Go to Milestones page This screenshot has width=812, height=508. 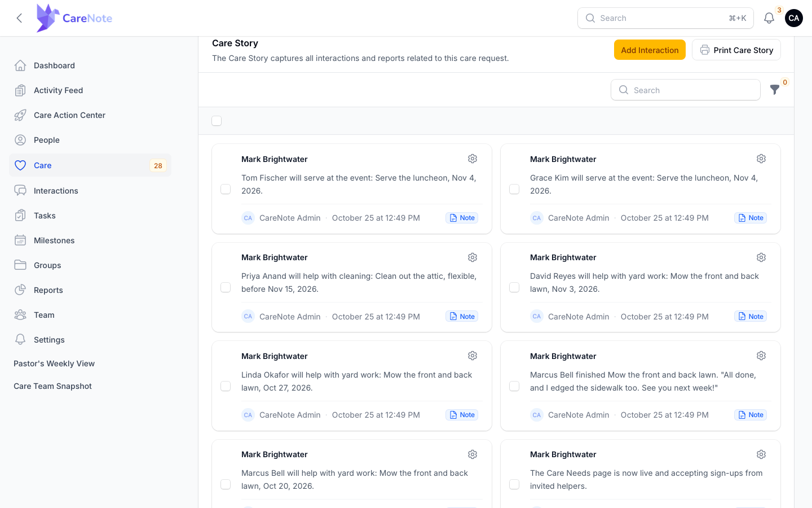[90, 240]
